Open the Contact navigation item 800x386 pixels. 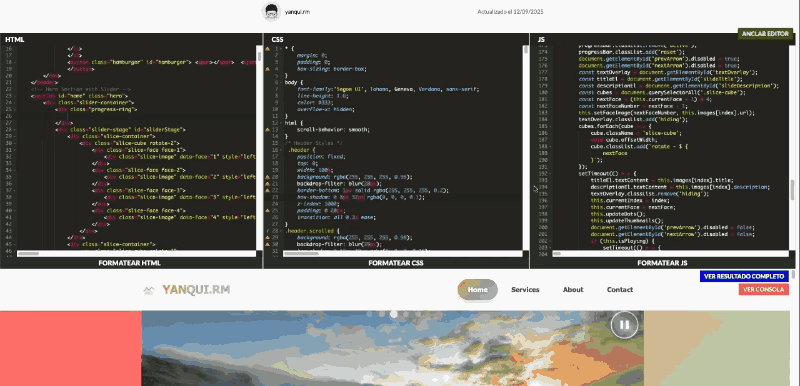pos(620,290)
